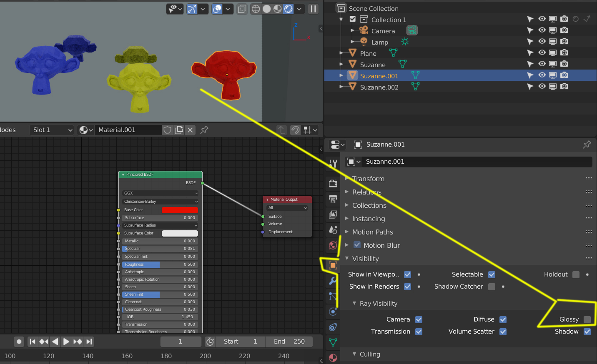This screenshot has width=597, height=364.
Task: Open the Modifiers wrench tab
Action: (333, 281)
